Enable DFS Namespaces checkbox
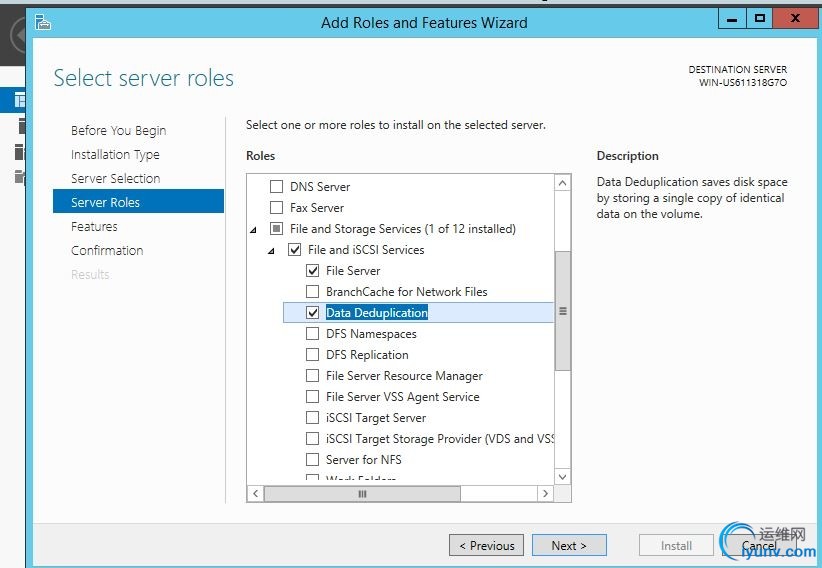 click(x=312, y=334)
